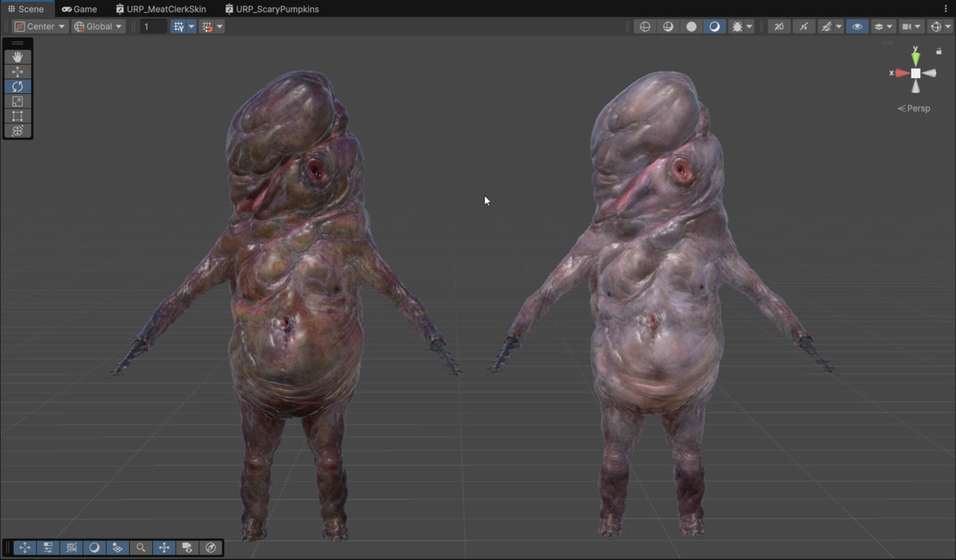This screenshot has height=560, width=956.
Task: Open the Global handle rotation dropdown
Action: coord(98,26)
